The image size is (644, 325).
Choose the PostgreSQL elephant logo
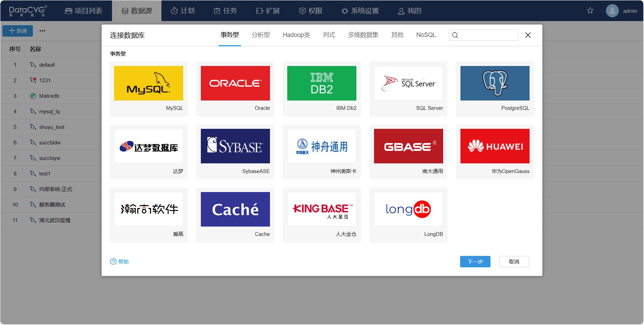pos(495,83)
